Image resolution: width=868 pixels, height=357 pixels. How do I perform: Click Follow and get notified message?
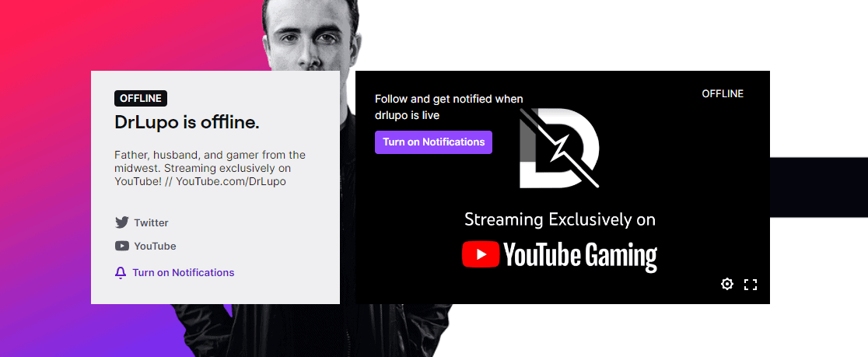pyautogui.click(x=449, y=107)
